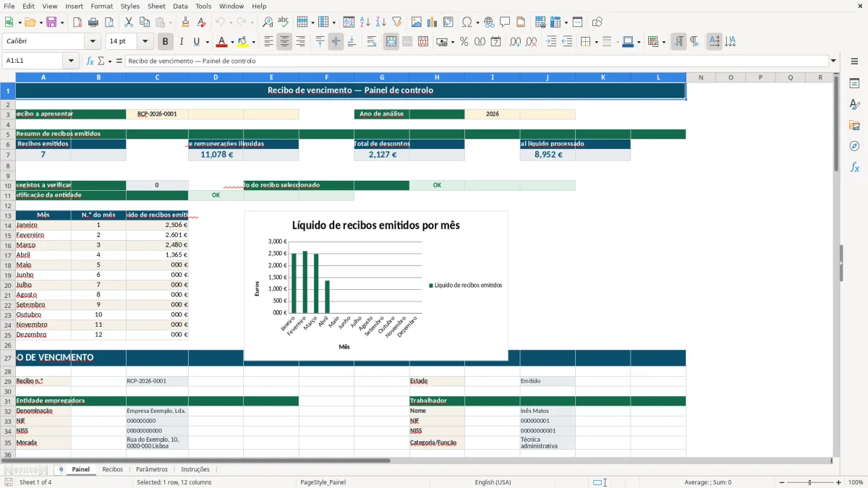Open the Font Size dropdown arrow
This screenshot has width=868, height=488.
pyautogui.click(x=145, y=42)
